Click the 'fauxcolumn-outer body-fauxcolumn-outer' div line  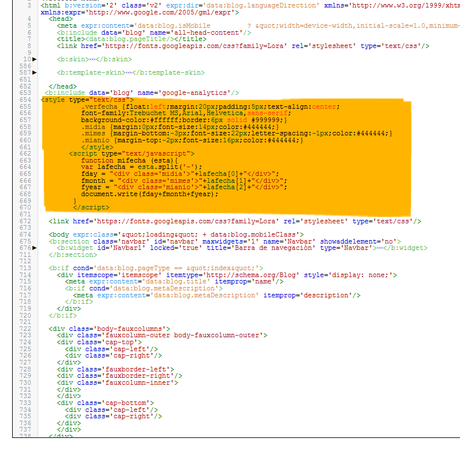pyautogui.click(x=162, y=336)
